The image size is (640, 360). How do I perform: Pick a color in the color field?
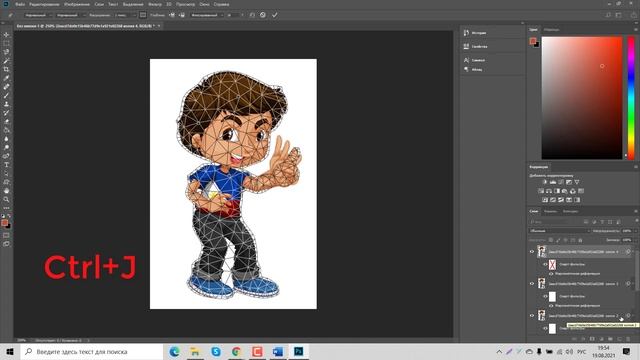[x=582, y=98]
